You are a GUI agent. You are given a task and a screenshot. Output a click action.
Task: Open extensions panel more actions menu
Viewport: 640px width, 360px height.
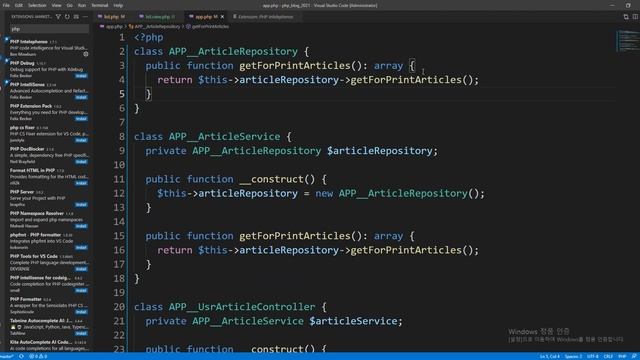(x=85, y=17)
